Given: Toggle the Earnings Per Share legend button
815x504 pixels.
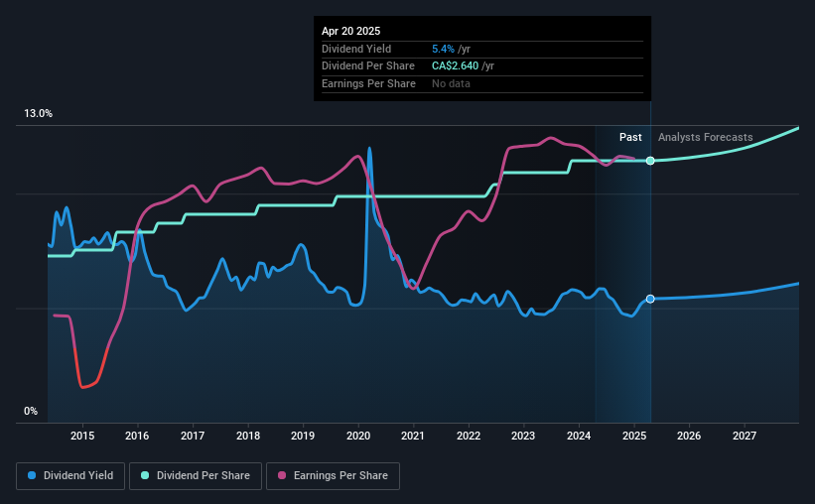Looking at the screenshot, I should coord(333,475).
